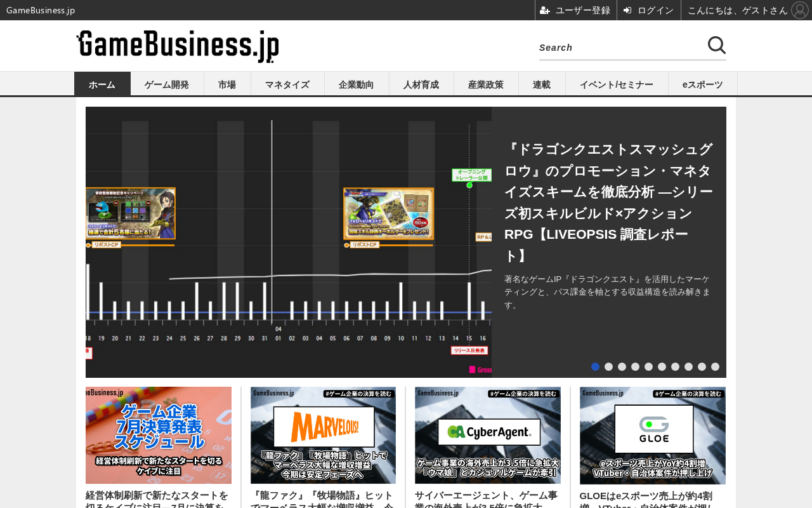Open the 7月決算発表スケジュール thumbnail
Screen dimensions: 812x508
[159, 436]
